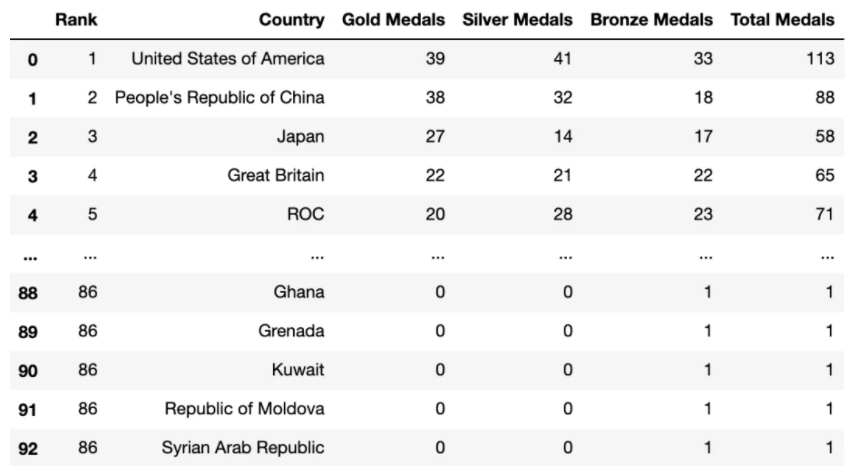850x466 pixels.
Task: Click total medals value 113
Action: coord(820,59)
